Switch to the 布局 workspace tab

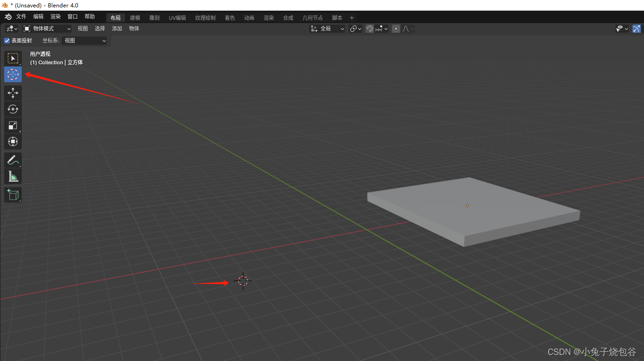point(116,18)
